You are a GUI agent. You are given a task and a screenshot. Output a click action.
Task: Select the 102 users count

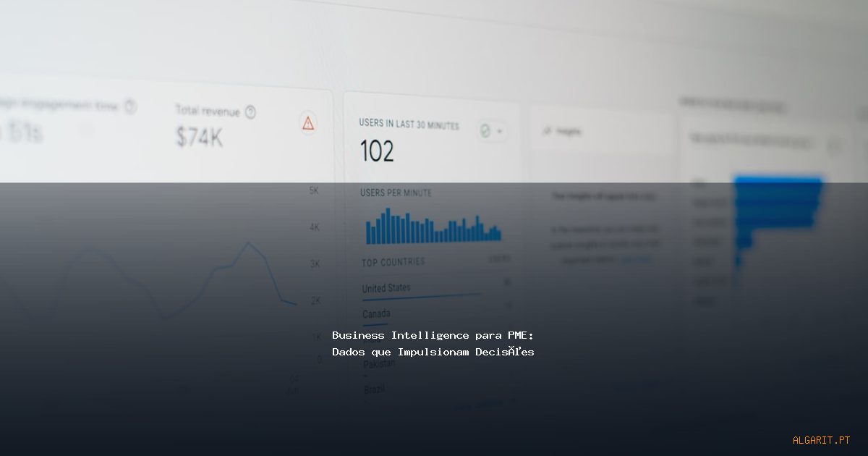(377, 151)
